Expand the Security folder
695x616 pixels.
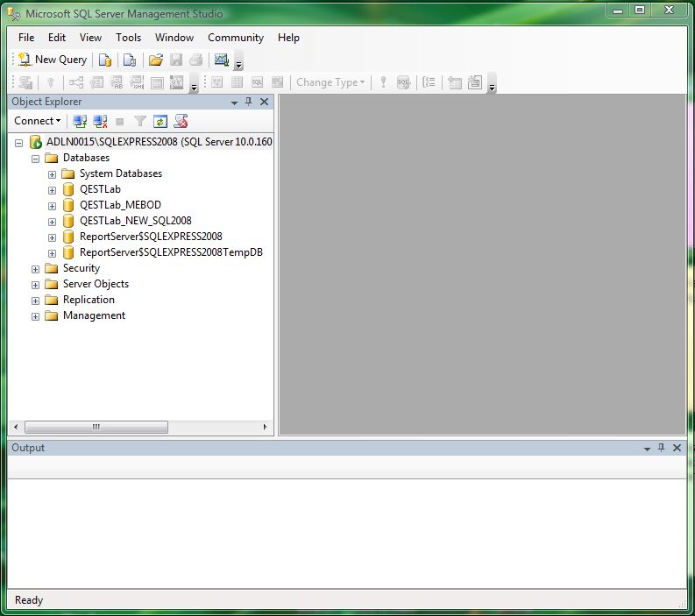[36, 269]
